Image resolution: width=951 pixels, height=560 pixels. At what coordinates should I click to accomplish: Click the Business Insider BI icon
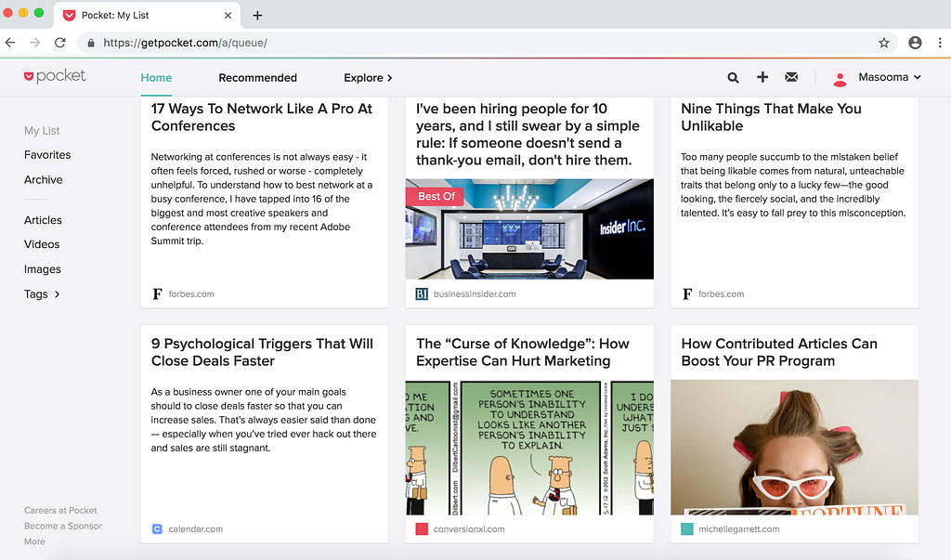pyautogui.click(x=422, y=294)
